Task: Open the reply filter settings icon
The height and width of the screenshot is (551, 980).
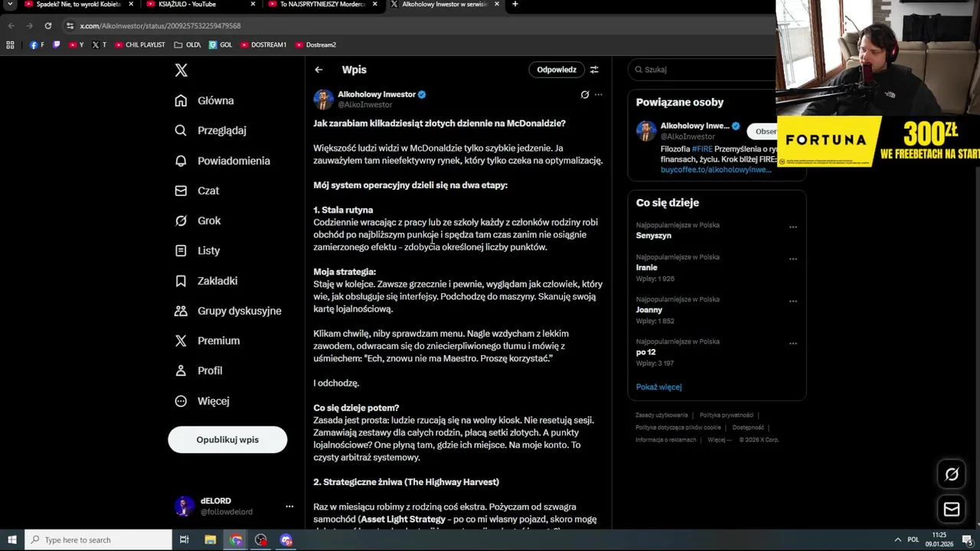Action: tap(594, 70)
